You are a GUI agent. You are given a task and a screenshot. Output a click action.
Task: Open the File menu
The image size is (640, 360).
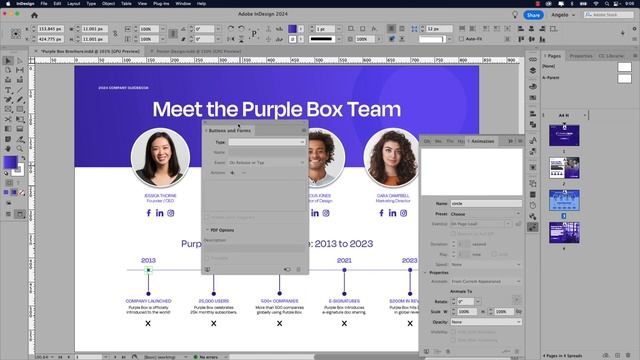[x=44, y=3]
